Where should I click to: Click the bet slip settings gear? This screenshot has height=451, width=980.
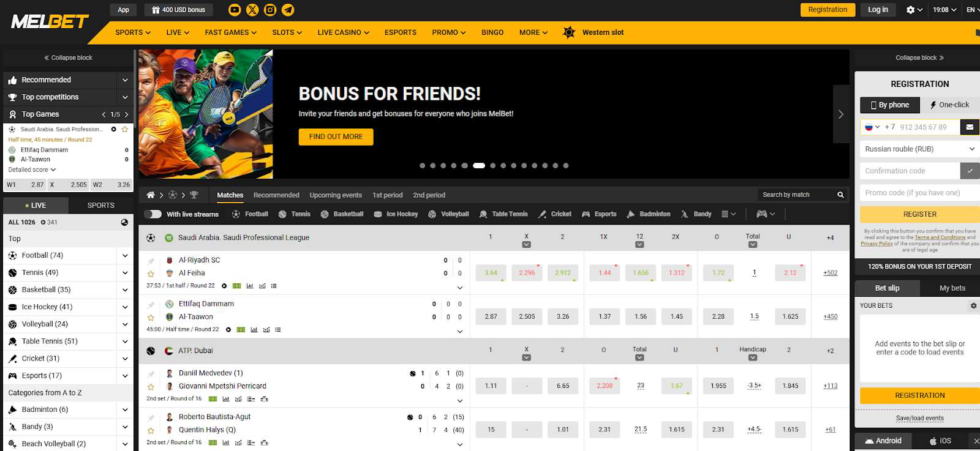(x=973, y=305)
